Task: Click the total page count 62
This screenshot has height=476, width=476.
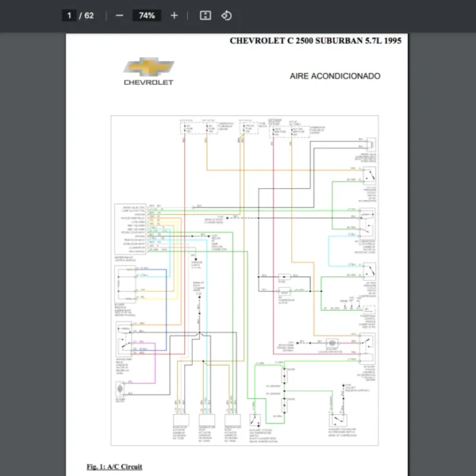Action: (x=89, y=15)
